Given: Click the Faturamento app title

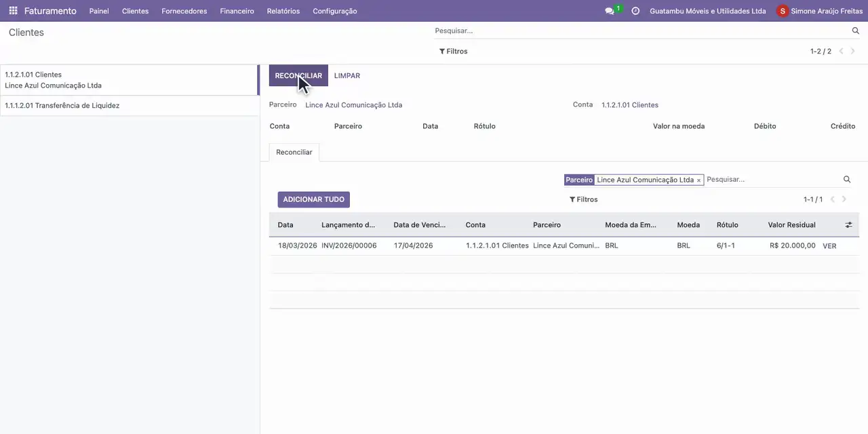Looking at the screenshot, I should coord(50,11).
